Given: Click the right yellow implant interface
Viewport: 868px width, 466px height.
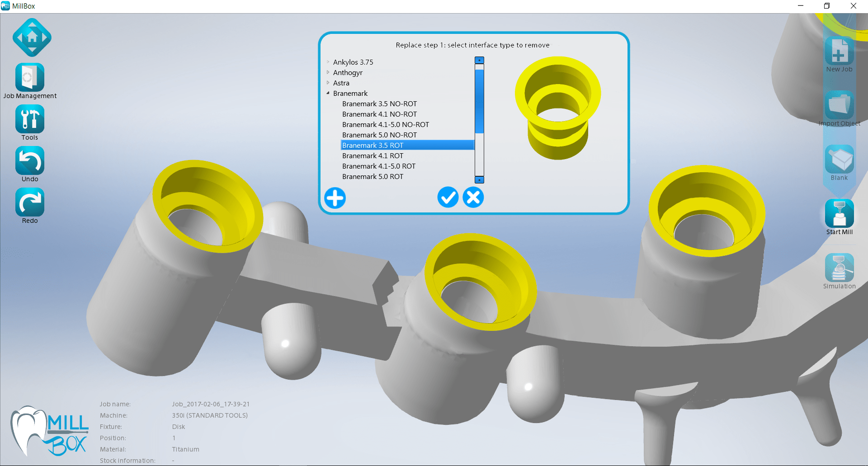Looking at the screenshot, I should coord(707,211).
